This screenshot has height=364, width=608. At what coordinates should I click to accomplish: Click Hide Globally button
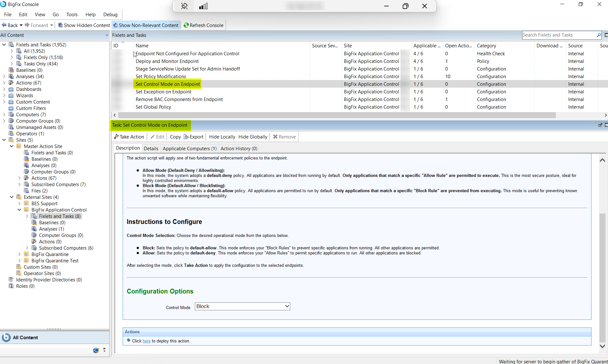(253, 137)
